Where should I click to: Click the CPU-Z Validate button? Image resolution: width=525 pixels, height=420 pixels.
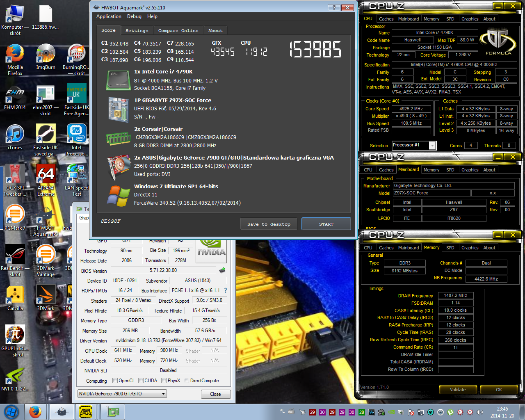pos(458,390)
